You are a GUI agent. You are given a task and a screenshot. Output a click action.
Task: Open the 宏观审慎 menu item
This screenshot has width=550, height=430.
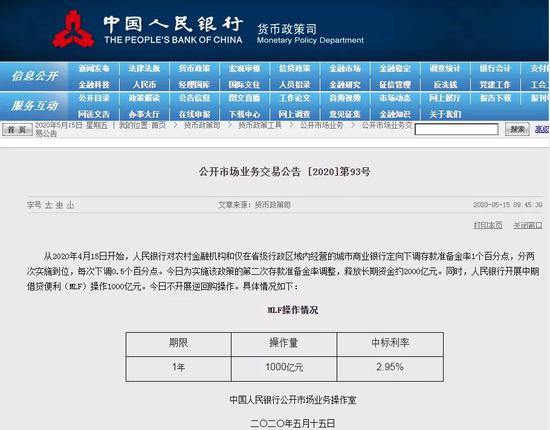click(244, 68)
